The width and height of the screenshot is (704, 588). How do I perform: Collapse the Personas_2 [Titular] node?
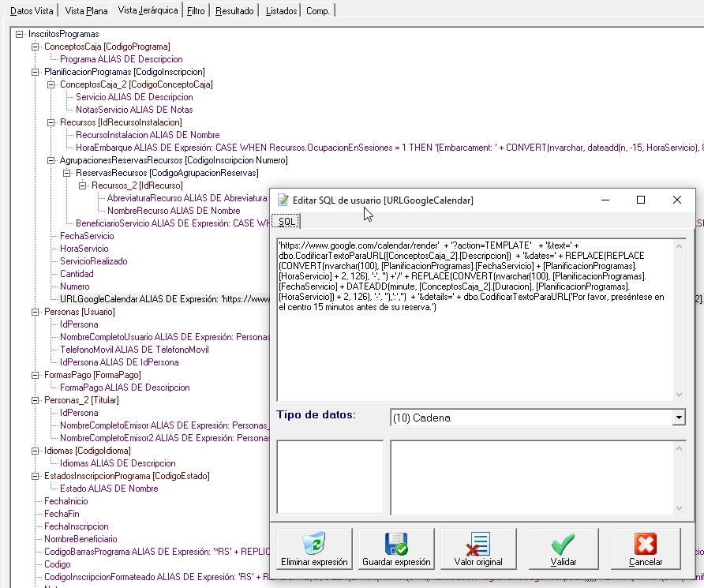[x=35, y=400]
